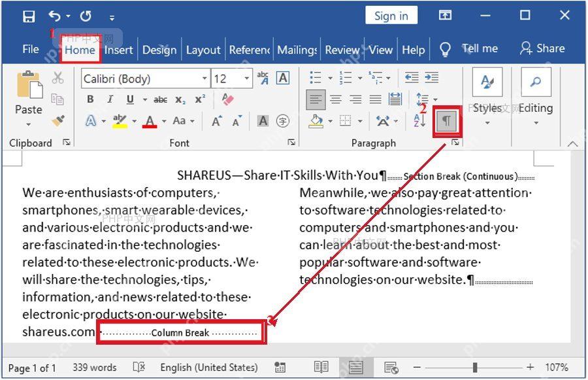This screenshot has height=380, width=588.
Task: Expand the Editing group menu
Action: click(x=536, y=123)
